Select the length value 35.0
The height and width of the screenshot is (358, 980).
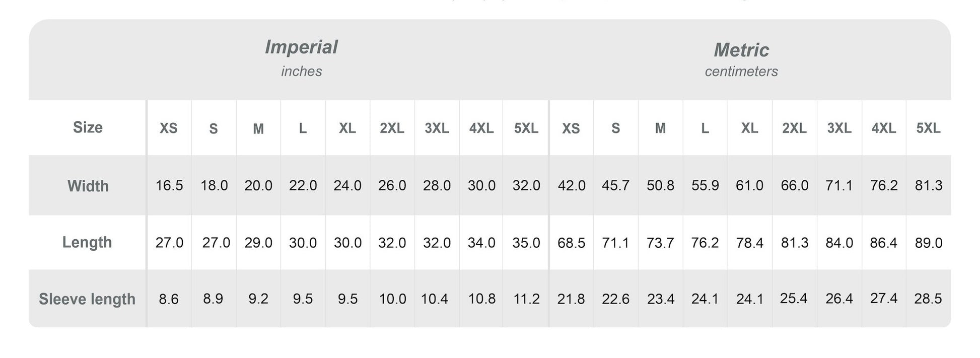tap(526, 243)
